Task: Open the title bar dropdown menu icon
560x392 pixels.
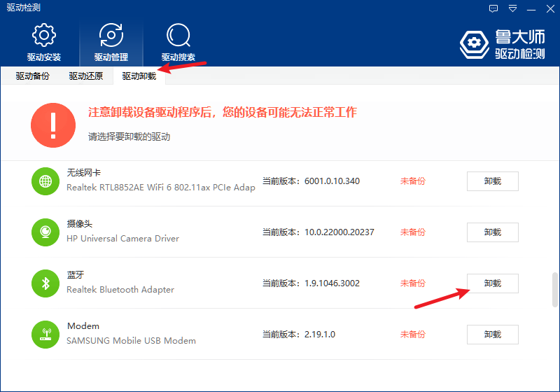Action: click(x=512, y=8)
